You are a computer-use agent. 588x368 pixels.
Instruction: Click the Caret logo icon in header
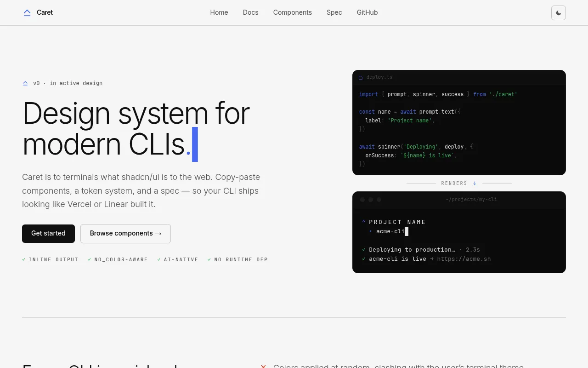27,13
